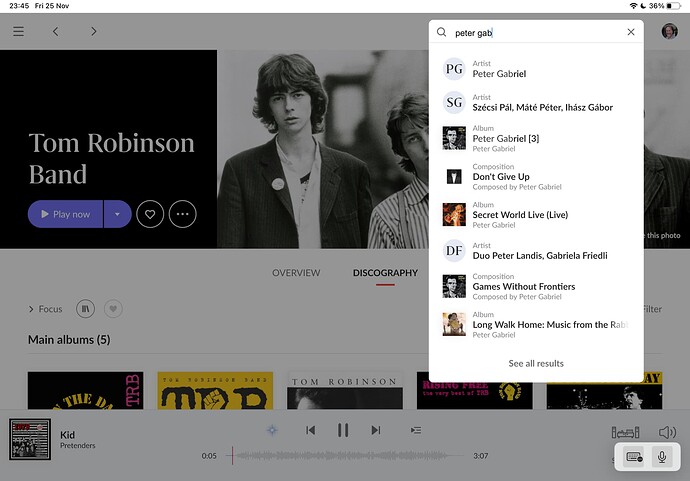The height and width of the screenshot is (481, 690).
Task: Select artist Duo Peter Landis, Gabriela Friedli
Action: [x=536, y=251]
